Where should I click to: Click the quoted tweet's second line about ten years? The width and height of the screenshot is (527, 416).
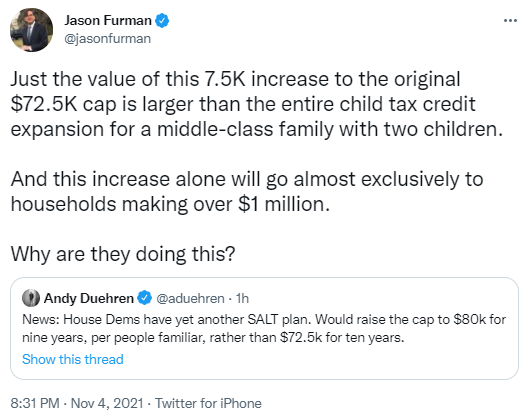point(213,337)
